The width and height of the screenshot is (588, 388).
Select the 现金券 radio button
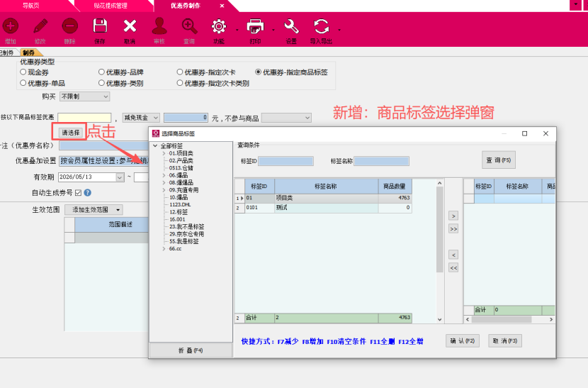[x=23, y=72]
